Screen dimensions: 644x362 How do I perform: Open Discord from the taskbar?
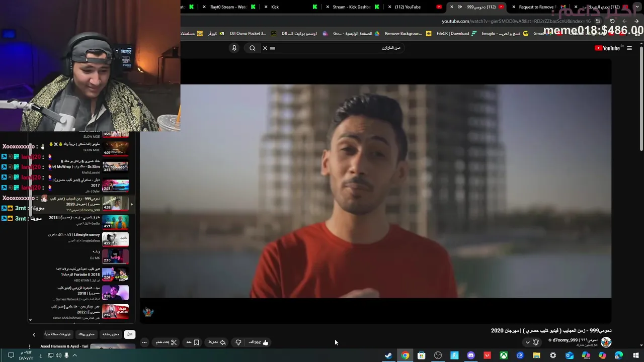tap(470, 355)
